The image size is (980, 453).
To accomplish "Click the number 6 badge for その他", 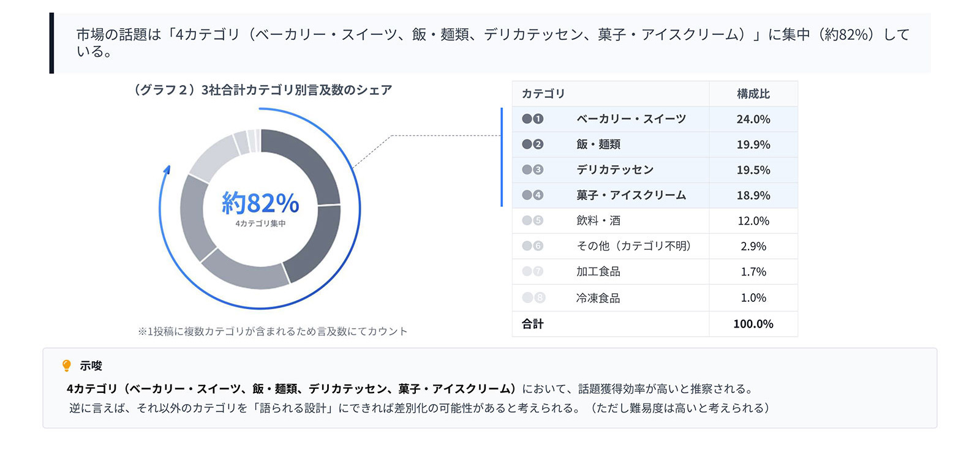I will [538, 246].
